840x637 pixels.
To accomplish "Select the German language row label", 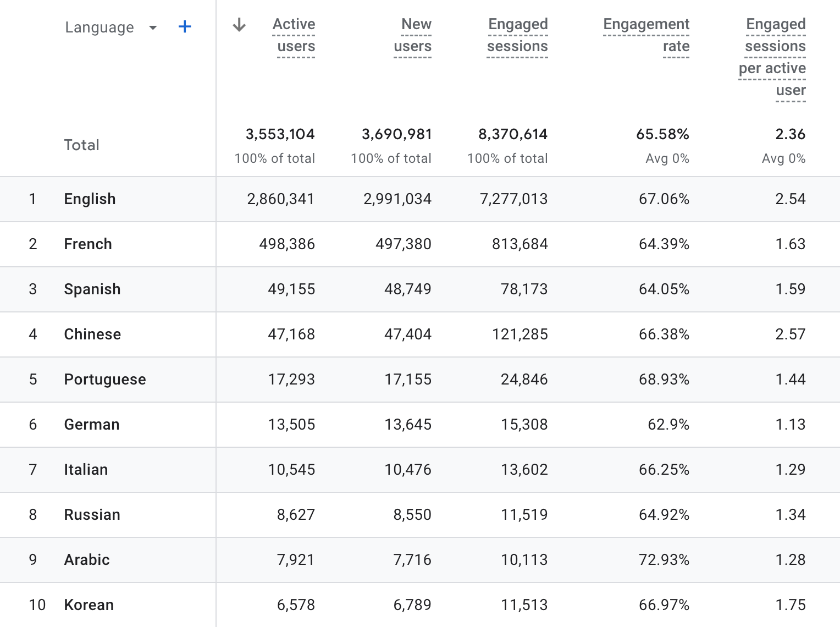I will [92, 425].
